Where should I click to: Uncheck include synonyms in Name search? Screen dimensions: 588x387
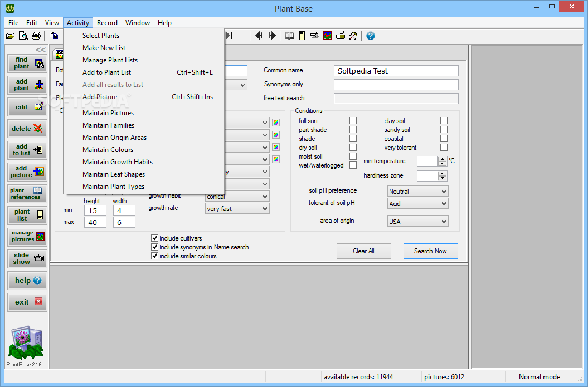coord(154,247)
